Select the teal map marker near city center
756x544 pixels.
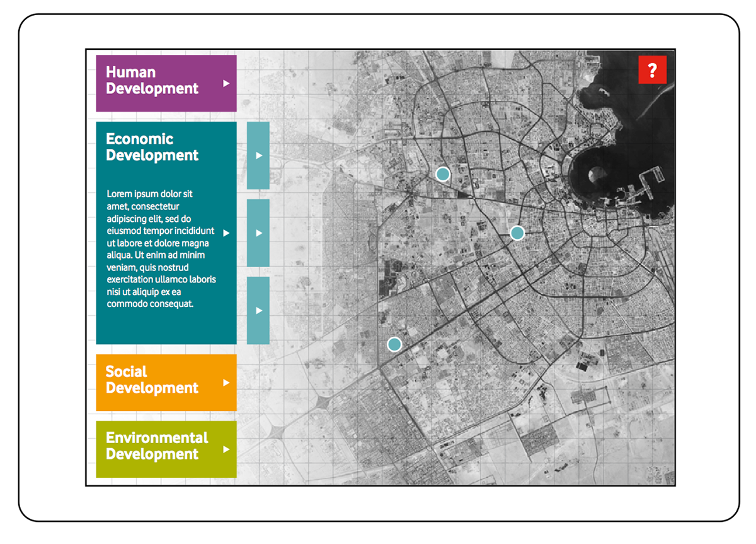(517, 233)
